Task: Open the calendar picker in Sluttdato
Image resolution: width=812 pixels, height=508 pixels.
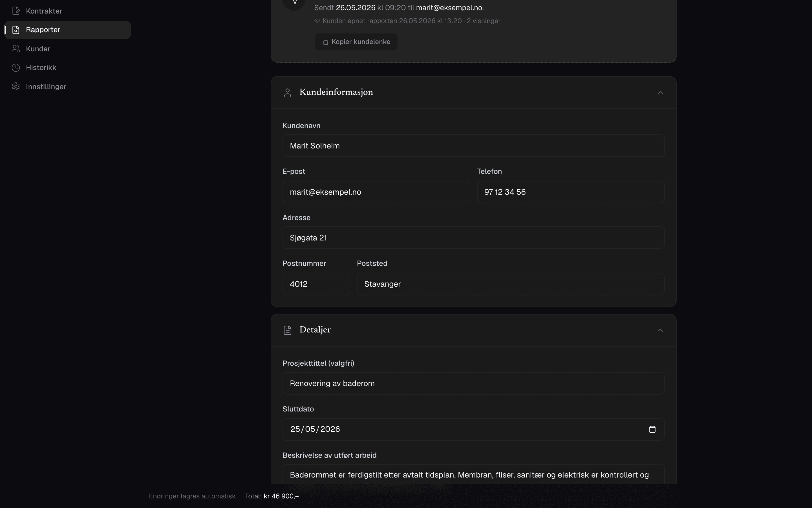Action: point(652,429)
